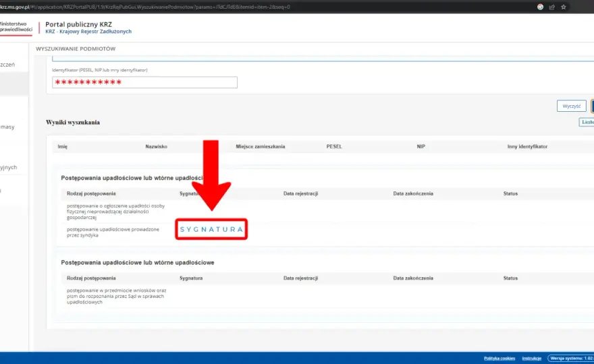This screenshot has width=594, height=364.
Task: Focus the browser address bar URL
Action: click(144, 7)
